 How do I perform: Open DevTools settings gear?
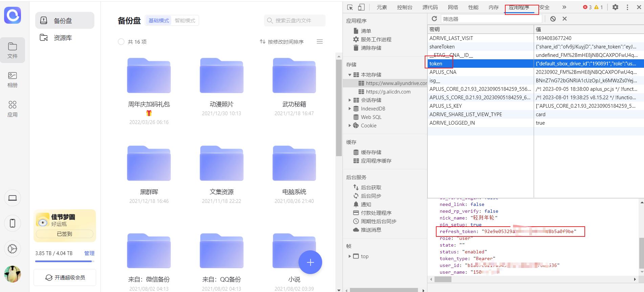point(616,7)
